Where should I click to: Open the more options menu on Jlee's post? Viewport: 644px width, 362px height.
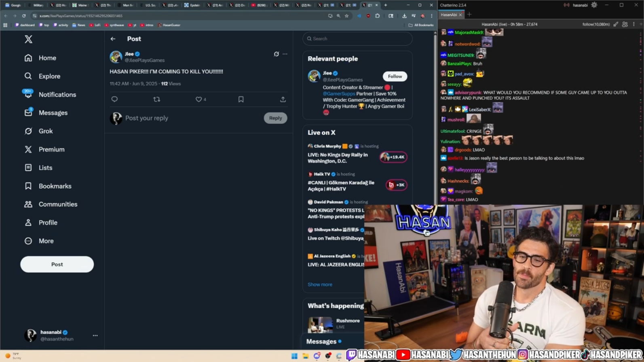(285, 54)
